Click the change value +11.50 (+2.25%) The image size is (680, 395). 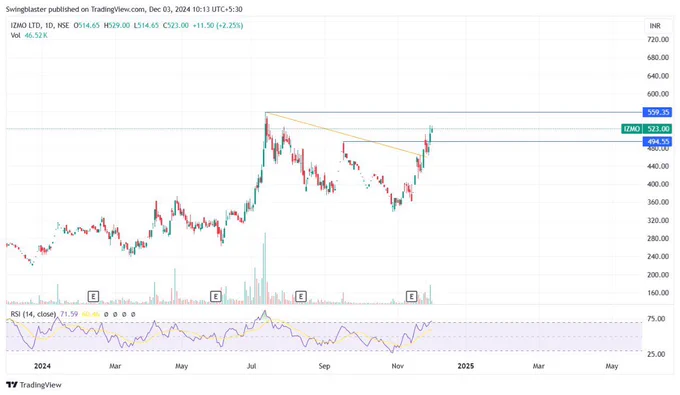218,26
